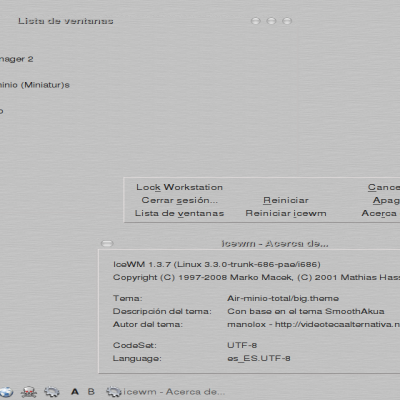400x400 pixels.
Task: Click the 'Descripción del tema:' label
Action: coord(162,311)
